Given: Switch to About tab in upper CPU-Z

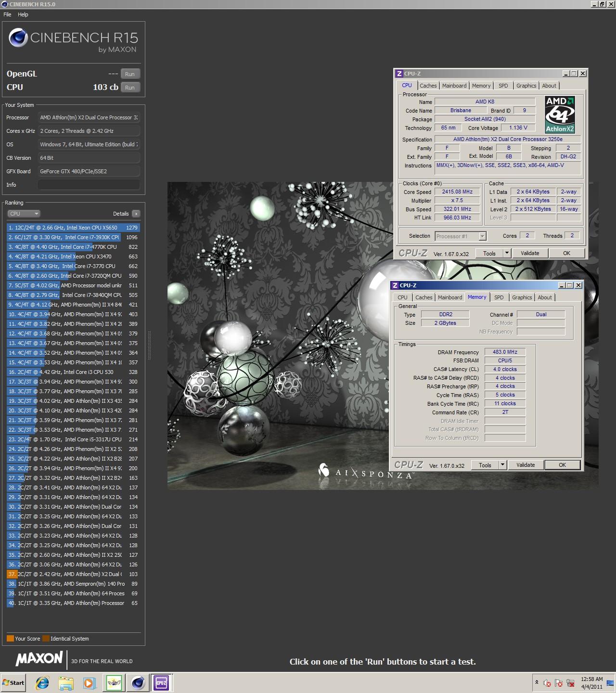Looking at the screenshot, I should tap(549, 86).
